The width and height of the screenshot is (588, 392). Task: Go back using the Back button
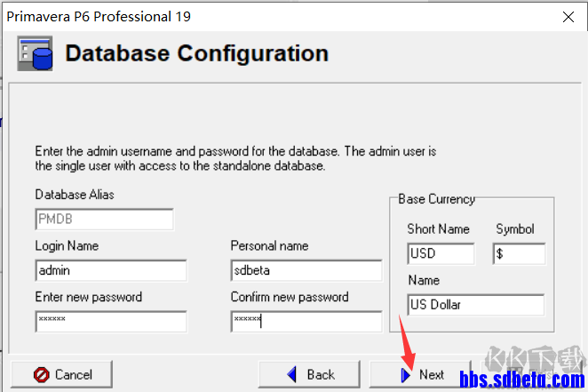coord(310,374)
